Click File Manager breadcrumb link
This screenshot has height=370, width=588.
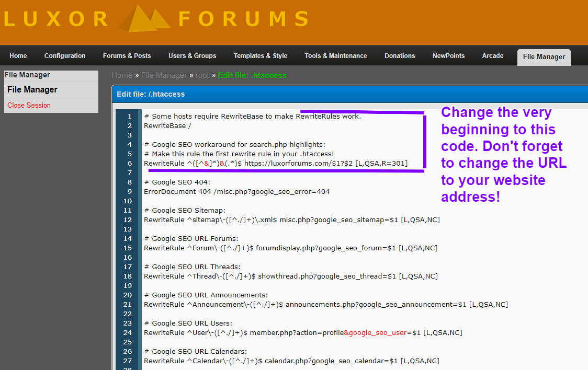tap(164, 75)
